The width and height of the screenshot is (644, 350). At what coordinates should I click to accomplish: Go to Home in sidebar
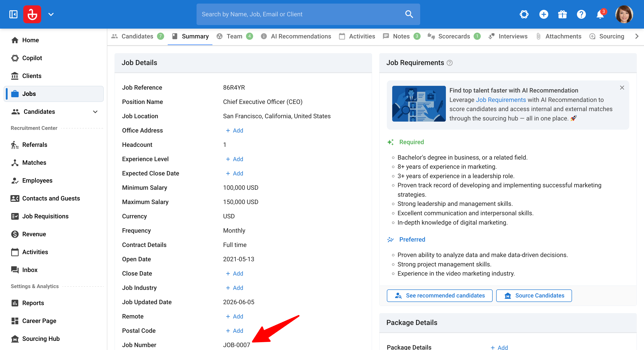pos(53,40)
